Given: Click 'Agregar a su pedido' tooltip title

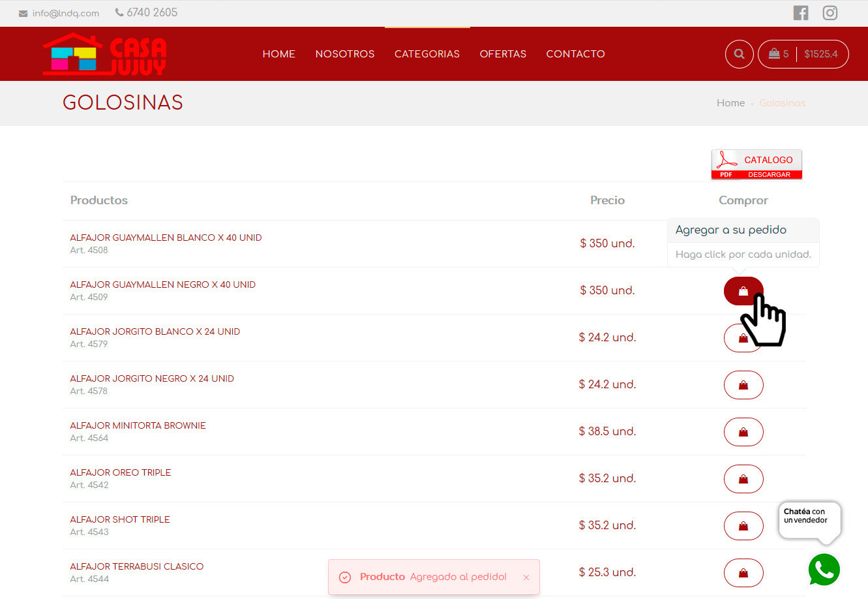Looking at the screenshot, I should click(731, 230).
